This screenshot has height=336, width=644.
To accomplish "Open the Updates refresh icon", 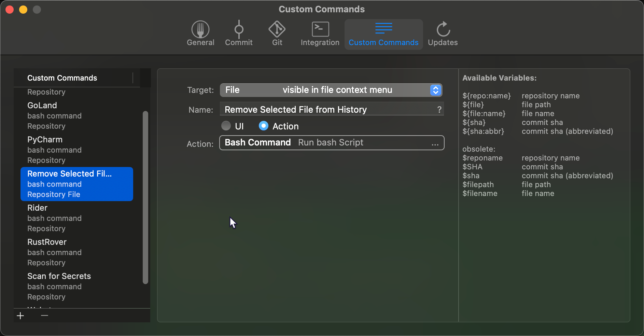I will point(443,30).
